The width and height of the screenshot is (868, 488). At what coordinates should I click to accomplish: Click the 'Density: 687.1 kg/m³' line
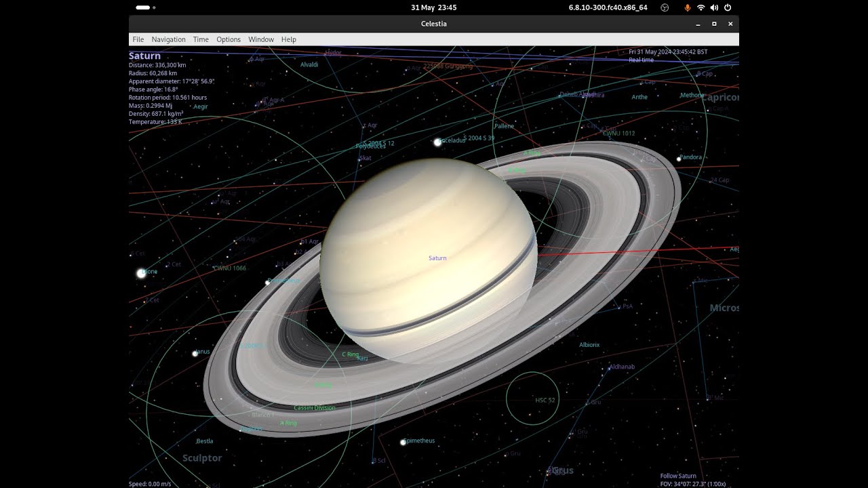point(156,114)
